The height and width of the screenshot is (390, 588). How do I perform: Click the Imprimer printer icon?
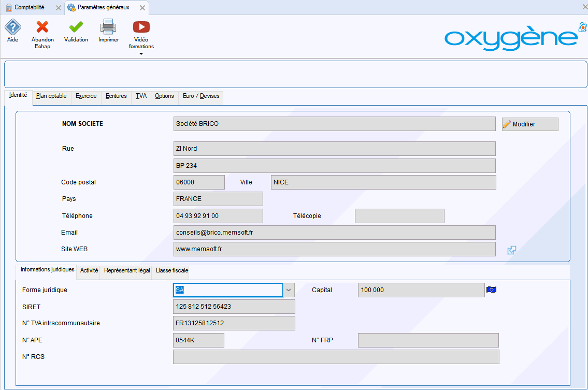pos(108,27)
